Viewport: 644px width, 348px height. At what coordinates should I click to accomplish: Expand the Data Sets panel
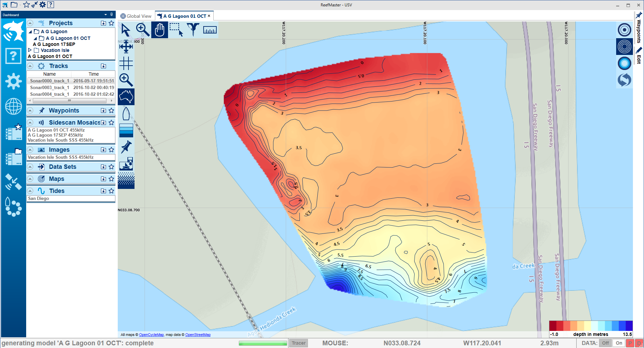30,167
